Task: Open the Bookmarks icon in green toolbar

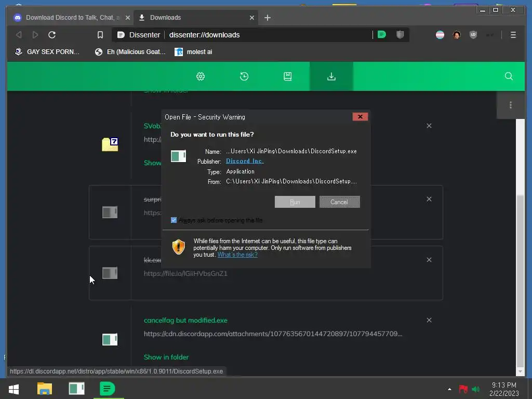Action: pos(287,76)
